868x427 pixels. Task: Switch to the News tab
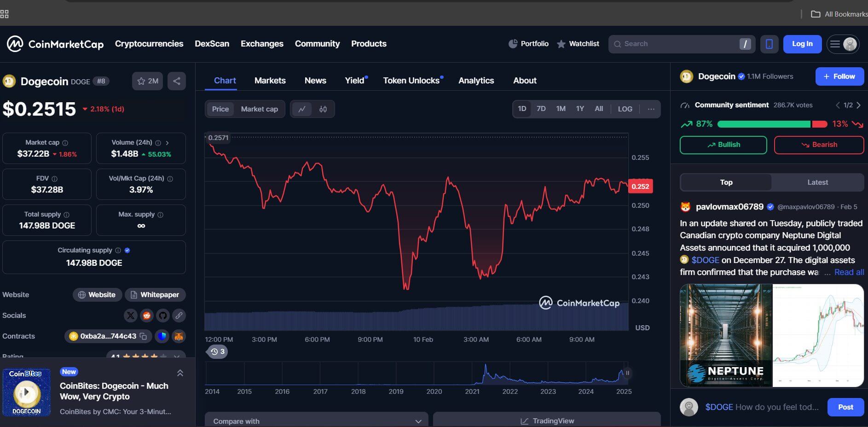[315, 80]
